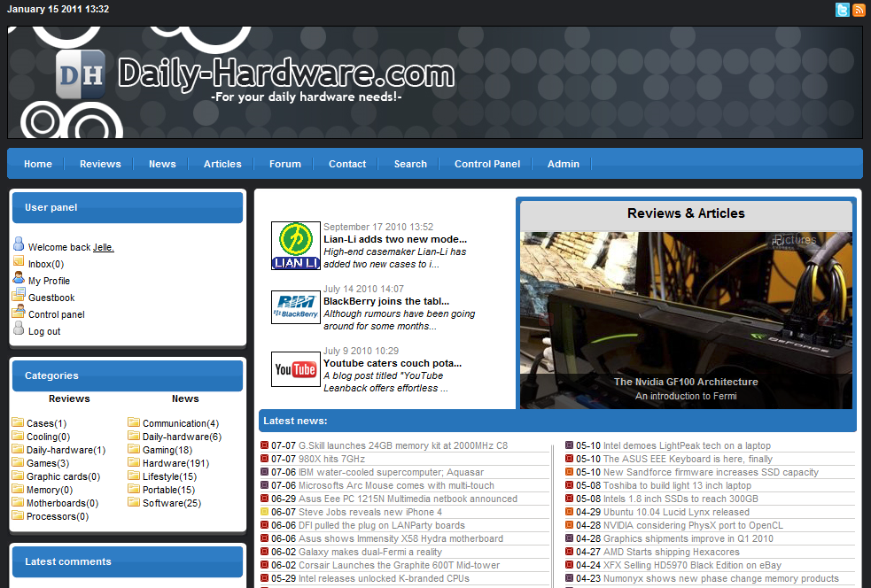Click the folder icon beside Memory(0)

pyautogui.click(x=18, y=489)
